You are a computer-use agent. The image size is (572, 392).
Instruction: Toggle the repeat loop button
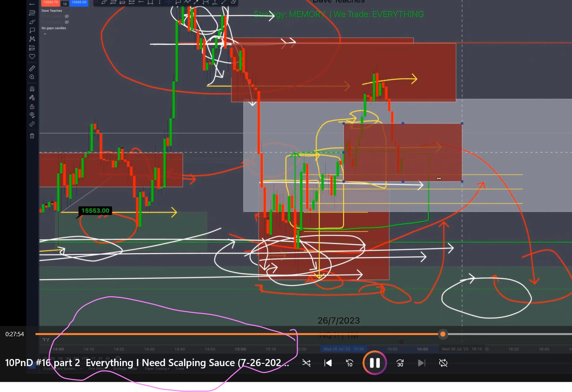443,363
